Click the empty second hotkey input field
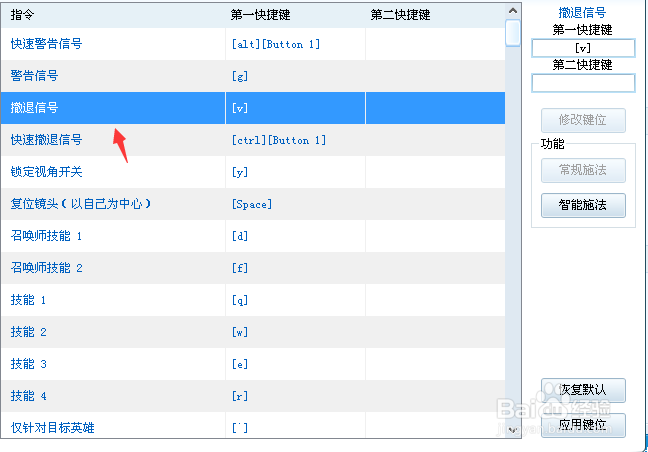 583,83
